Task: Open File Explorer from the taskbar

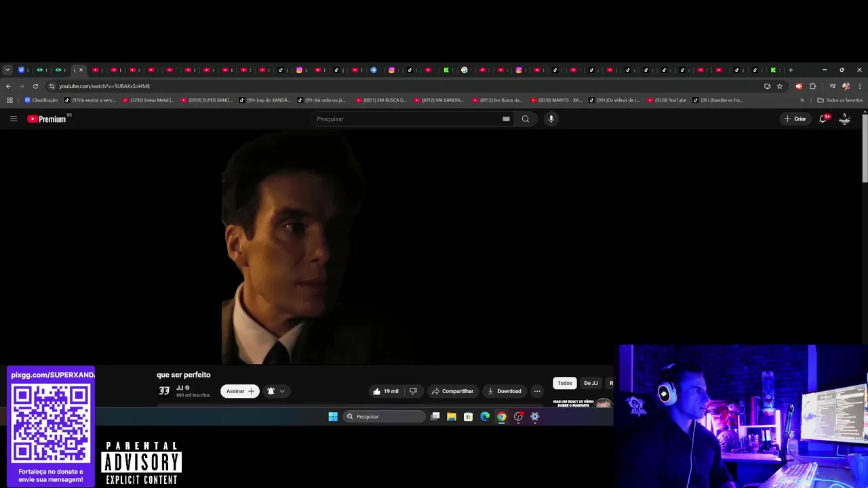Action: [452, 416]
